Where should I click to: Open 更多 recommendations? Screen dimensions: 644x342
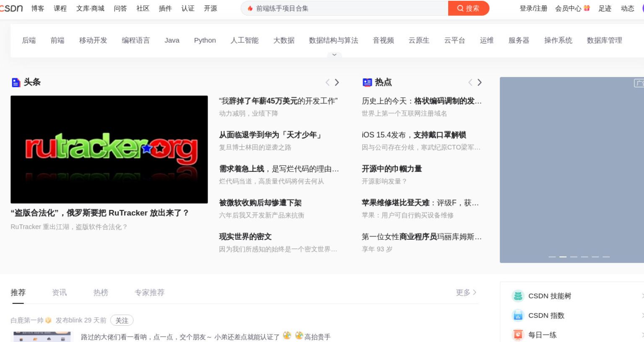[x=466, y=293]
